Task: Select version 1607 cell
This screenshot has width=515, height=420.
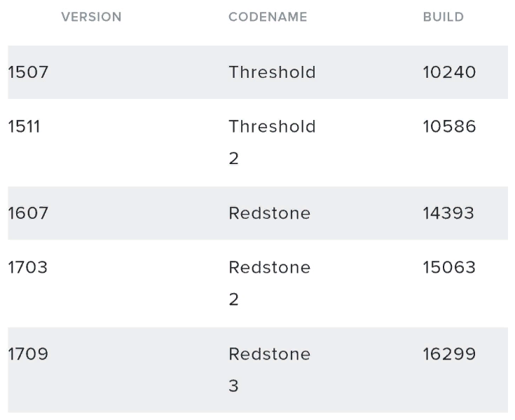Action: click(x=28, y=213)
